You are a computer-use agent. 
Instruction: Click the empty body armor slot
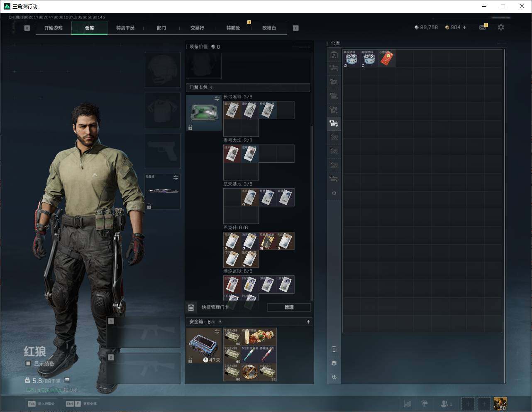point(162,110)
